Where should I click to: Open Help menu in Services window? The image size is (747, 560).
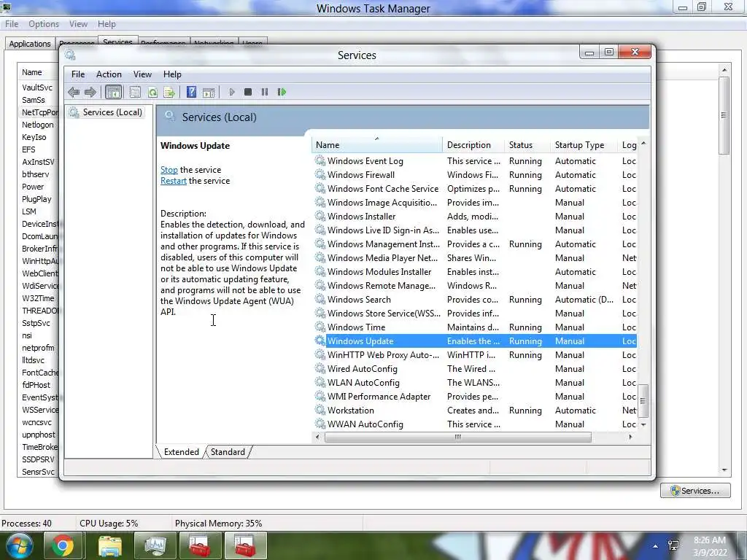(x=172, y=74)
